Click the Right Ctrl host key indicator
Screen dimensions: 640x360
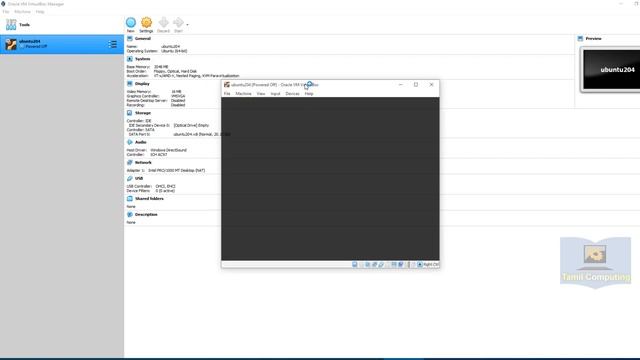click(431, 264)
